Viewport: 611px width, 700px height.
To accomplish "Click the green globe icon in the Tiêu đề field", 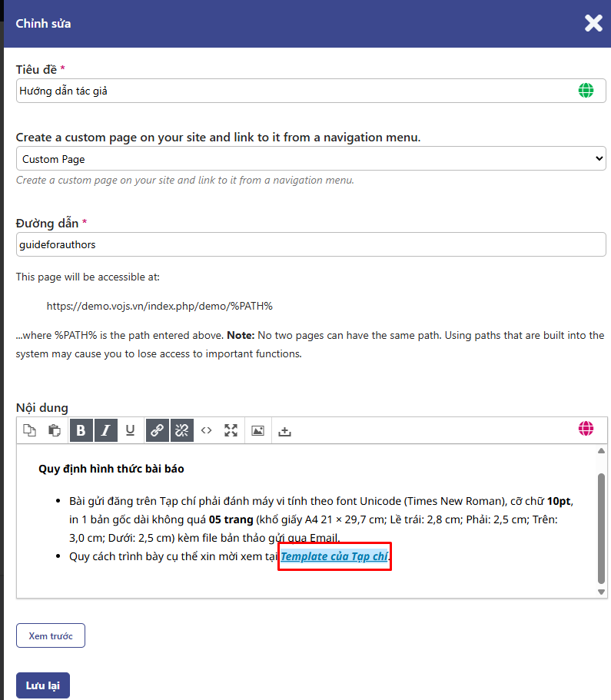I will [586, 91].
